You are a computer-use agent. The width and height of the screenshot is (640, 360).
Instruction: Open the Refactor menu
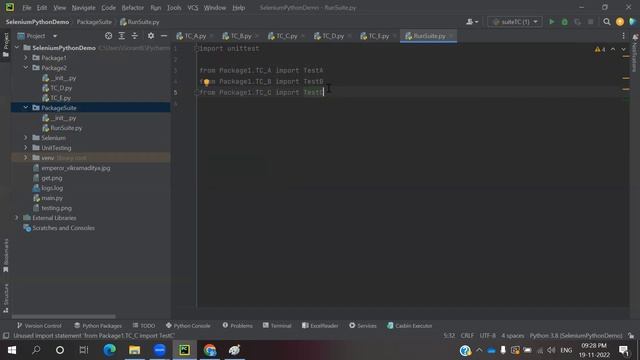[133, 8]
